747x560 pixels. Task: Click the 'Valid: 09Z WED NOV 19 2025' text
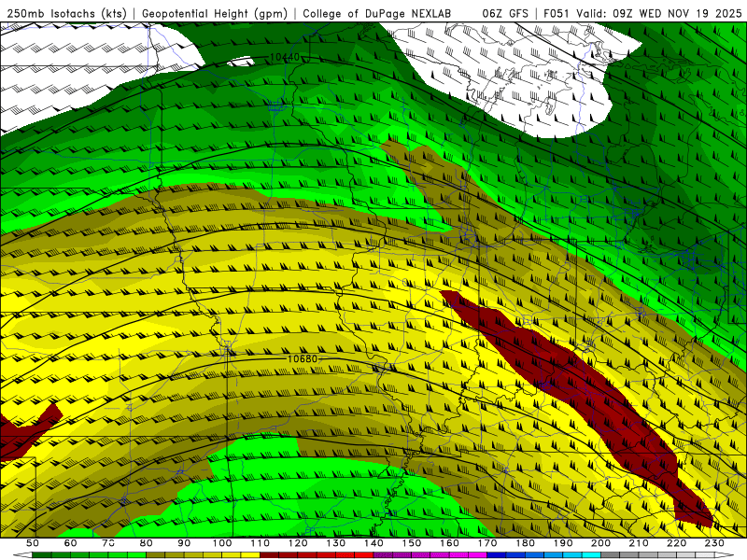click(659, 13)
